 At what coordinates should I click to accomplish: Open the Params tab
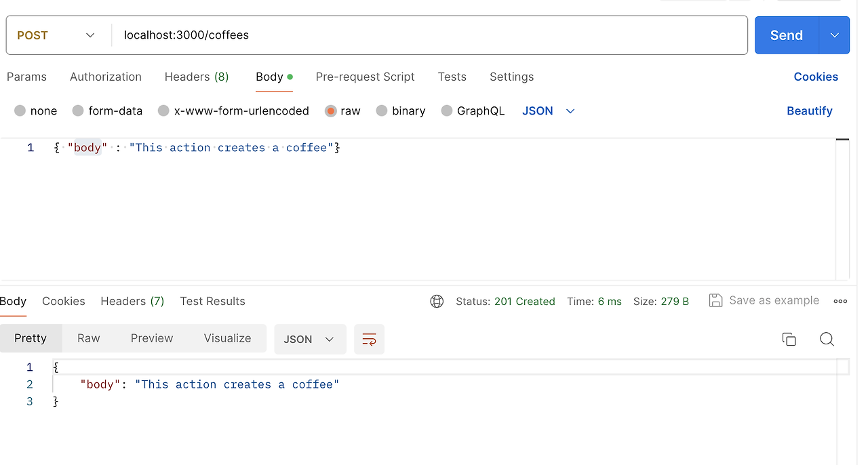[x=26, y=77]
